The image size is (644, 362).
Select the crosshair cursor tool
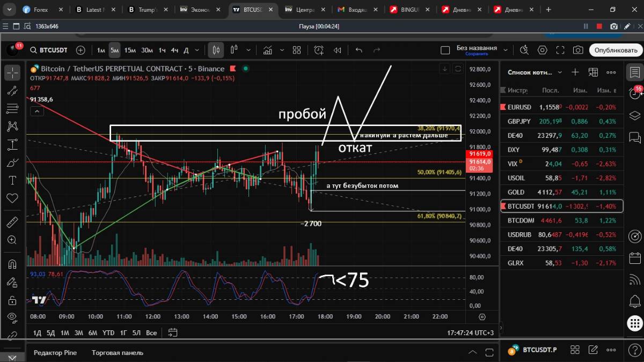coord(12,72)
